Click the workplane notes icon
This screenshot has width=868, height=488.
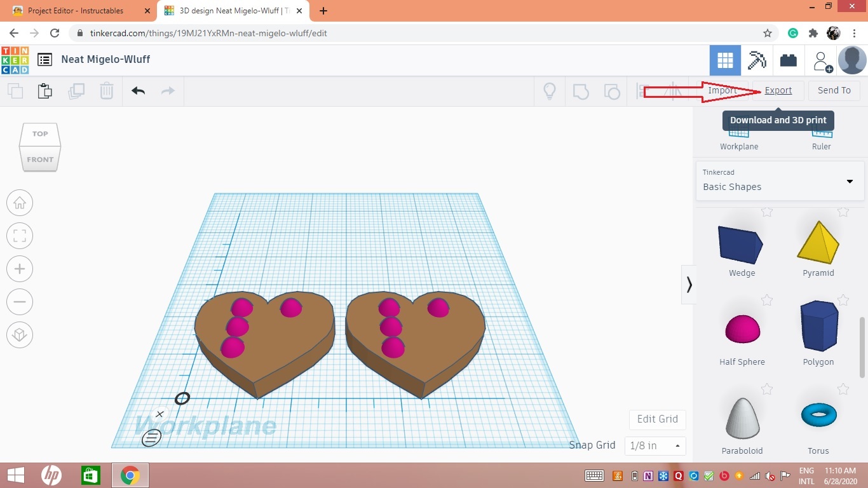(151, 437)
